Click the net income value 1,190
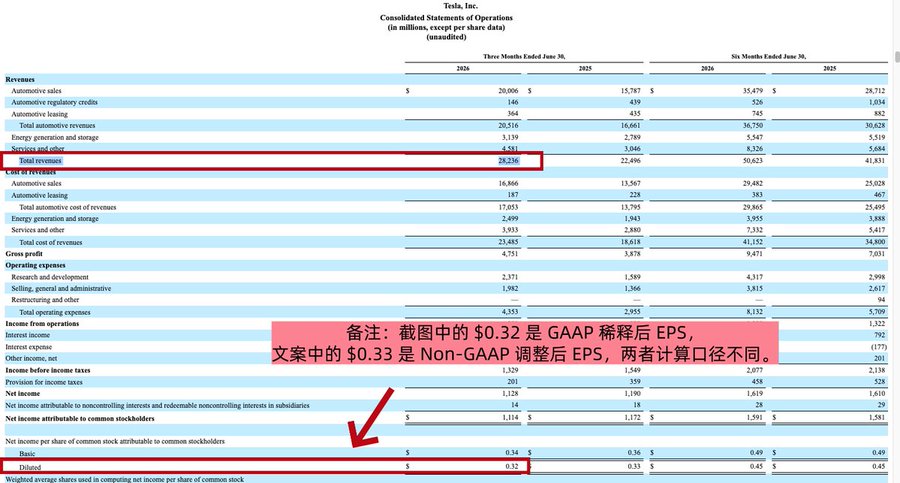The width and height of the screenshot is (900, 483). (x=633, y=394)
